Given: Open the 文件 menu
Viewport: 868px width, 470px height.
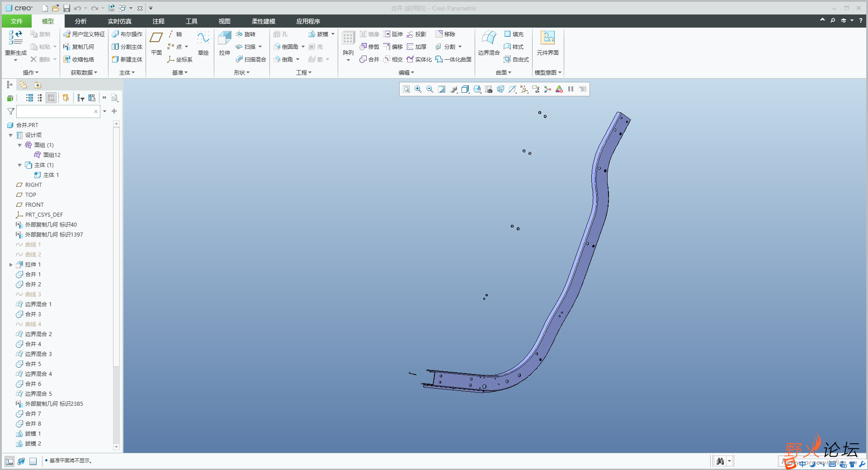Looking at the screenshot, I should (17, 21).
